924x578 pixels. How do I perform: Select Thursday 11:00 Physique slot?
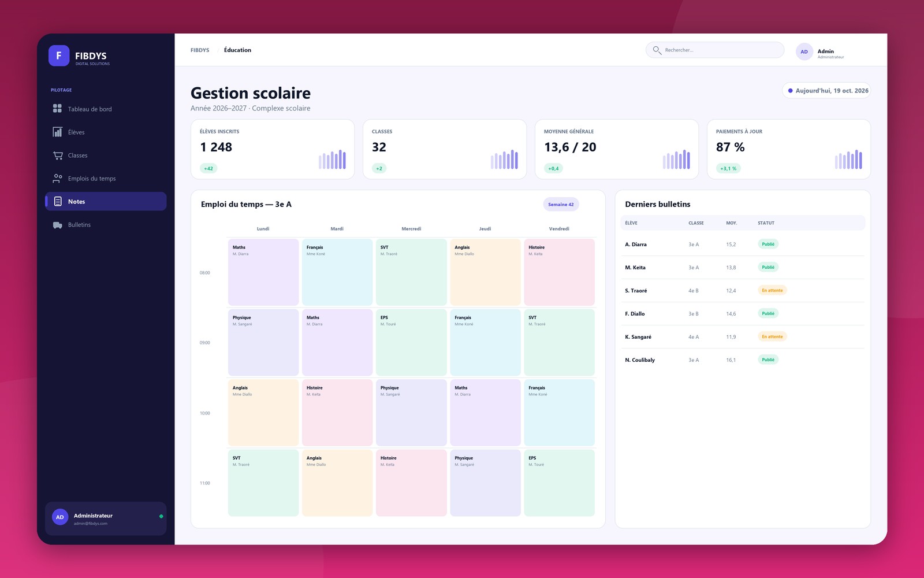click(485, 483)
